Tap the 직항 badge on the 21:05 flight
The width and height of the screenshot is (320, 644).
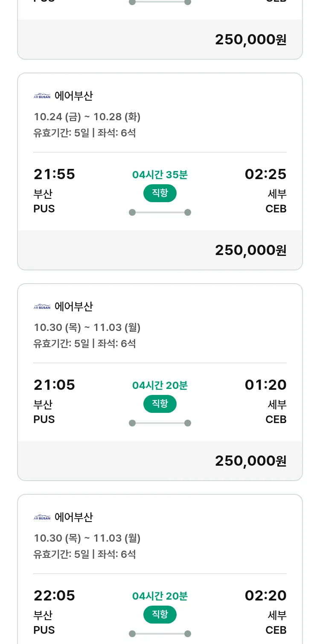coord(160,404)
